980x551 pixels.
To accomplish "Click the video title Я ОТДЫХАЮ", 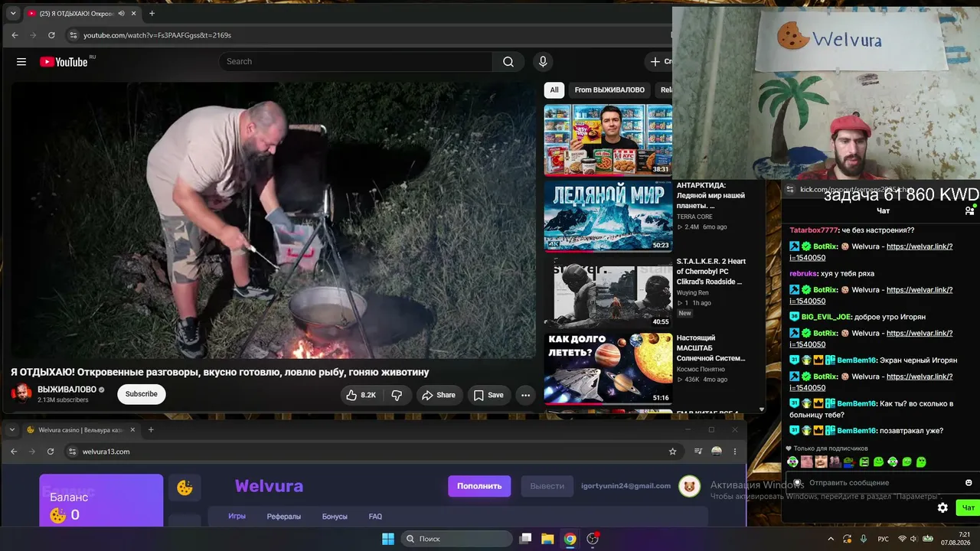I will coord(220,372).
